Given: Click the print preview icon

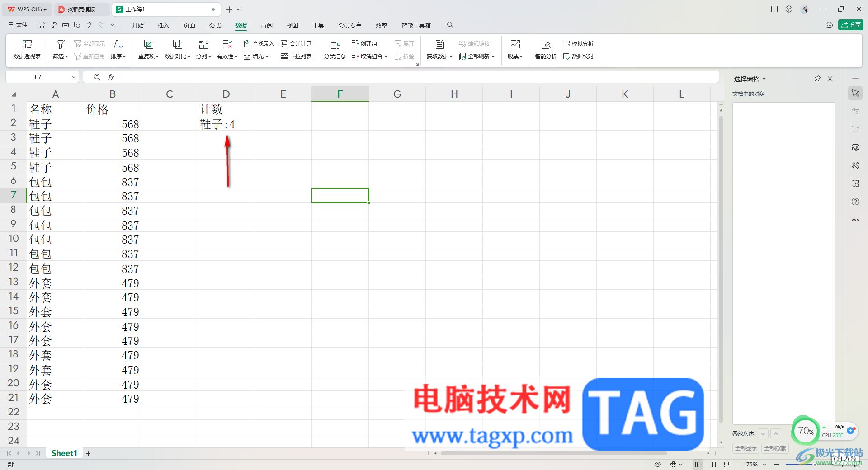Looking at the screenshot, I should click(x=77, y=25).
